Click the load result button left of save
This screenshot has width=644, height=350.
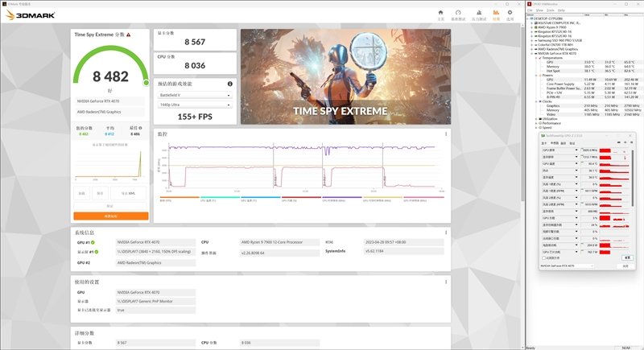point(82,193)
